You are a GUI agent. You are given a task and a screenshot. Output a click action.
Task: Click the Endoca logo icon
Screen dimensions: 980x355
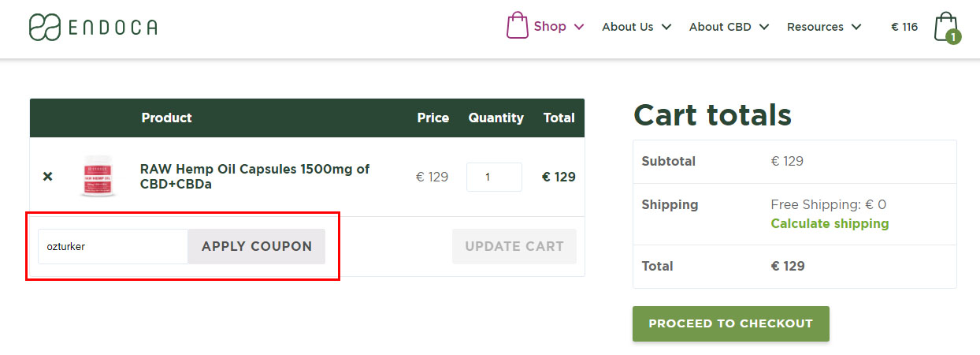(45, 27)
